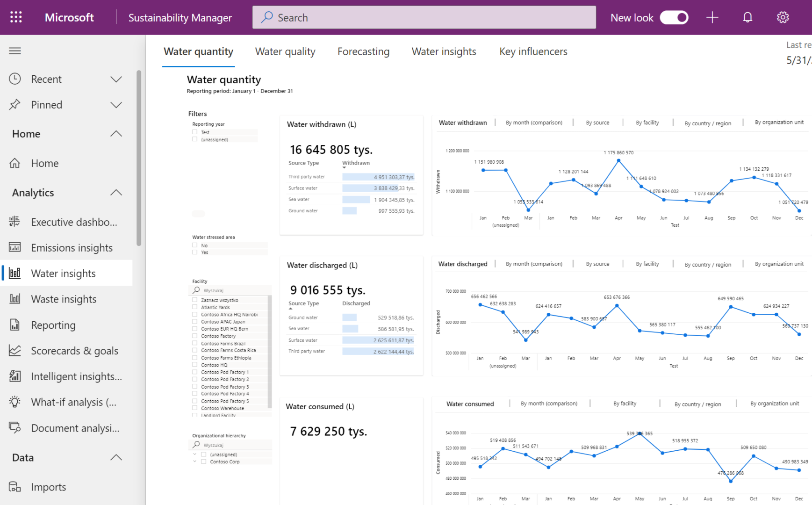This screenshot has height=505, width=812.
Task: Click the Facility filter search icon
Action: 196,290
